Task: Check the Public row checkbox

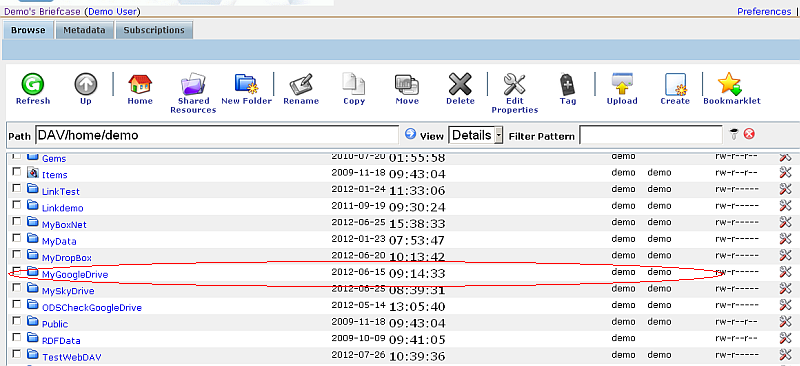Action: click(17, 321)
